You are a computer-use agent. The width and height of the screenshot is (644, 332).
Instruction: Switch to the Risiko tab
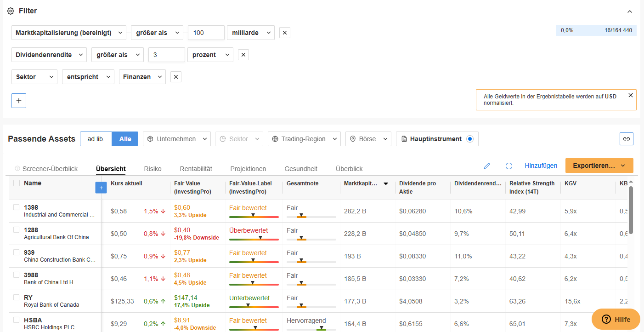(153, 168)
